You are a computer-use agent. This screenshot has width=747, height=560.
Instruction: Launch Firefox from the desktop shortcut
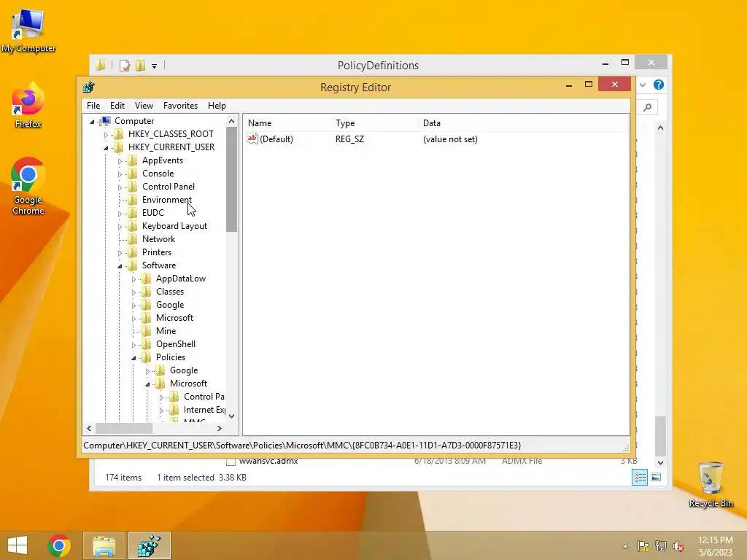(x=28, y=106)
